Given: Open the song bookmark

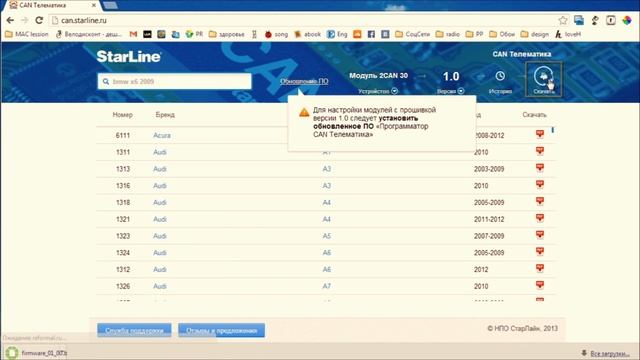Looking at the screenshot, I should point(276,34).
